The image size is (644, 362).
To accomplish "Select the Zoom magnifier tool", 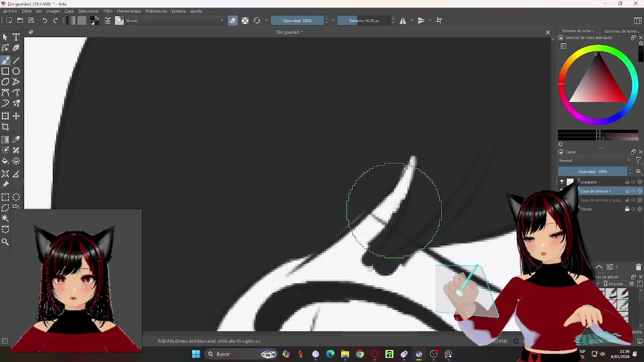I will 6,242.
